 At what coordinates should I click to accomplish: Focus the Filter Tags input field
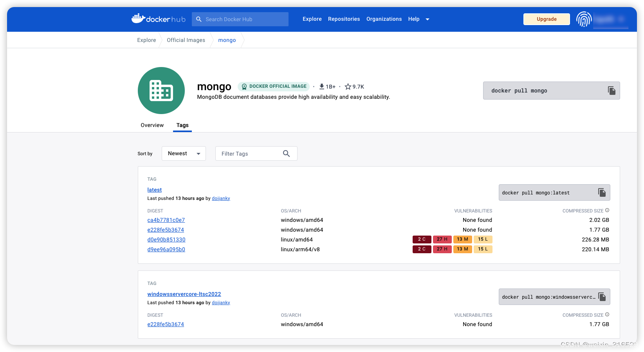pos(256,154)
